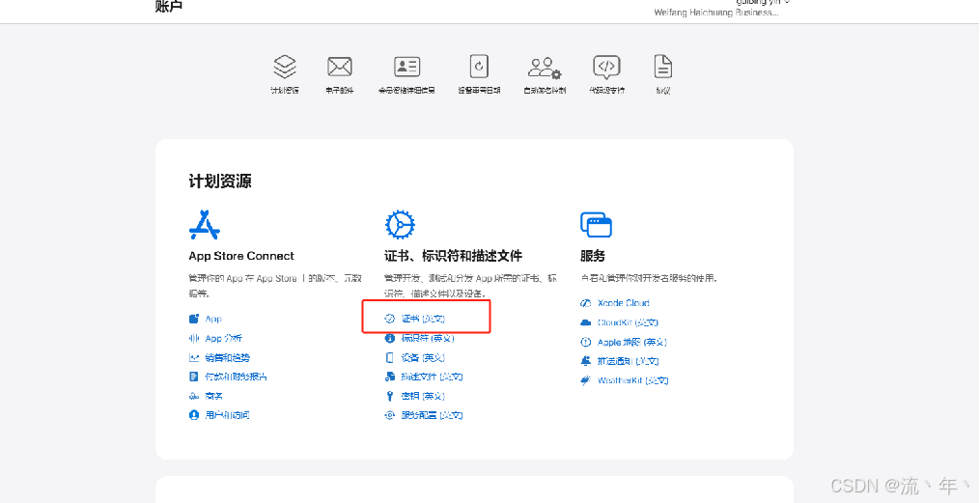Open the 电子邮件 envelope shortcut
This screenshot has height=503, width=980.
(339, 73)
